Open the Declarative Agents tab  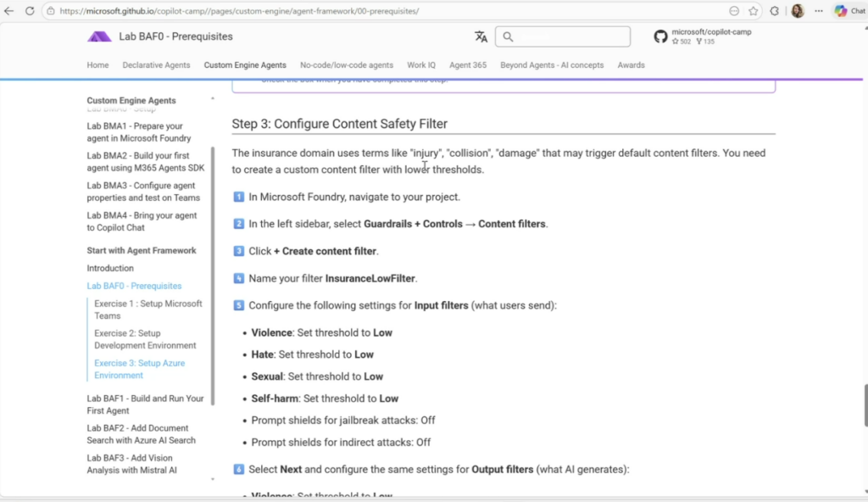[x=156, y=65]
